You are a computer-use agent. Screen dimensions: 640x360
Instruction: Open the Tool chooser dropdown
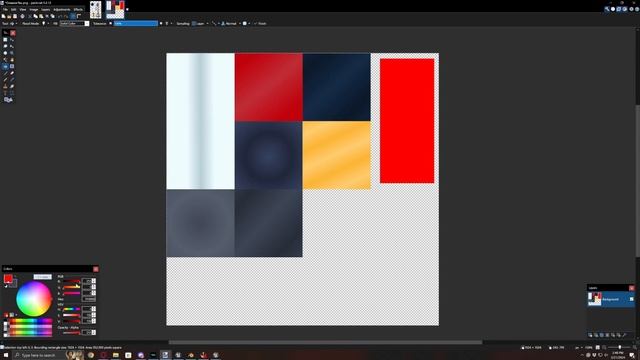click(x=12, y=24)
